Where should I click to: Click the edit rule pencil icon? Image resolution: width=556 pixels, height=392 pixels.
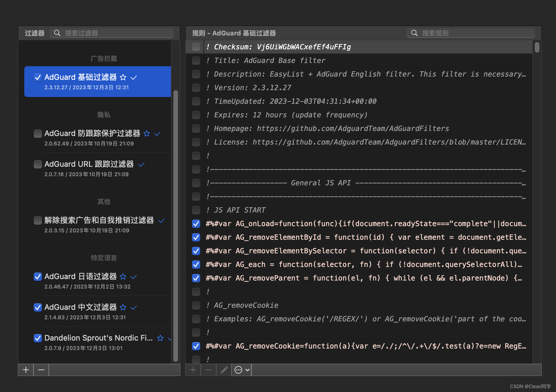click(224, 370)
